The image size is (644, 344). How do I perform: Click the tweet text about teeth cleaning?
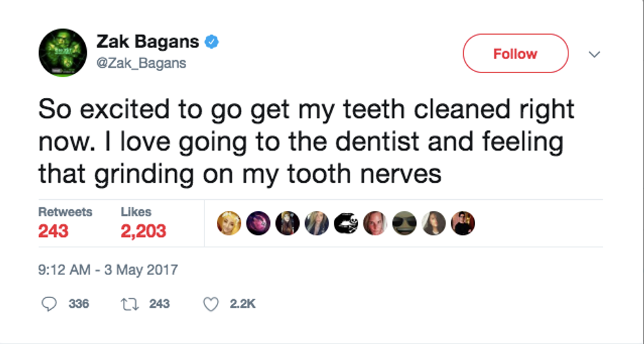(306, 141)
